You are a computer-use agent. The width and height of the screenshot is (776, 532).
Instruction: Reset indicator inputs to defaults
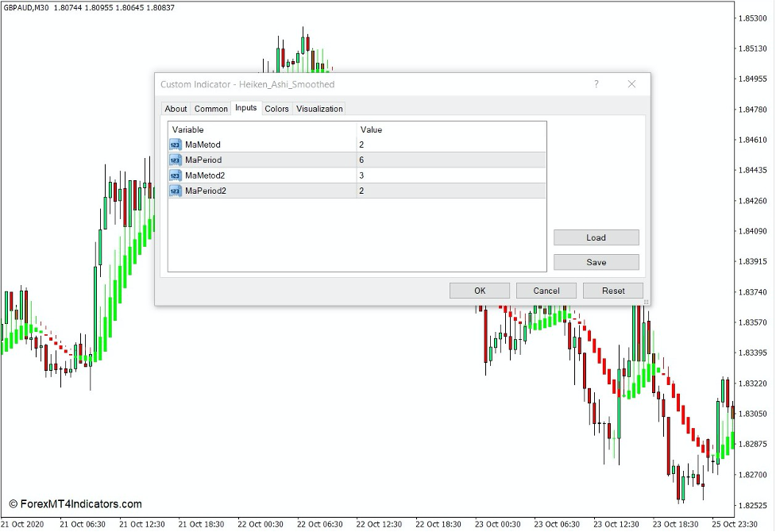[612, 291]
